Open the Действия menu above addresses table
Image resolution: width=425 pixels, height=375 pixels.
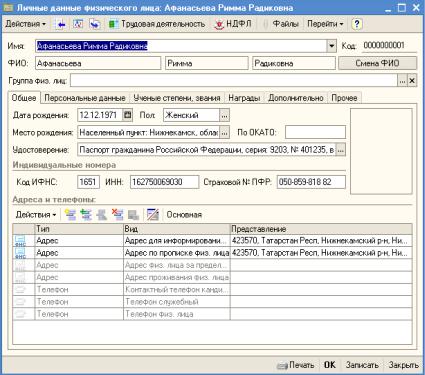pos(36,215)
